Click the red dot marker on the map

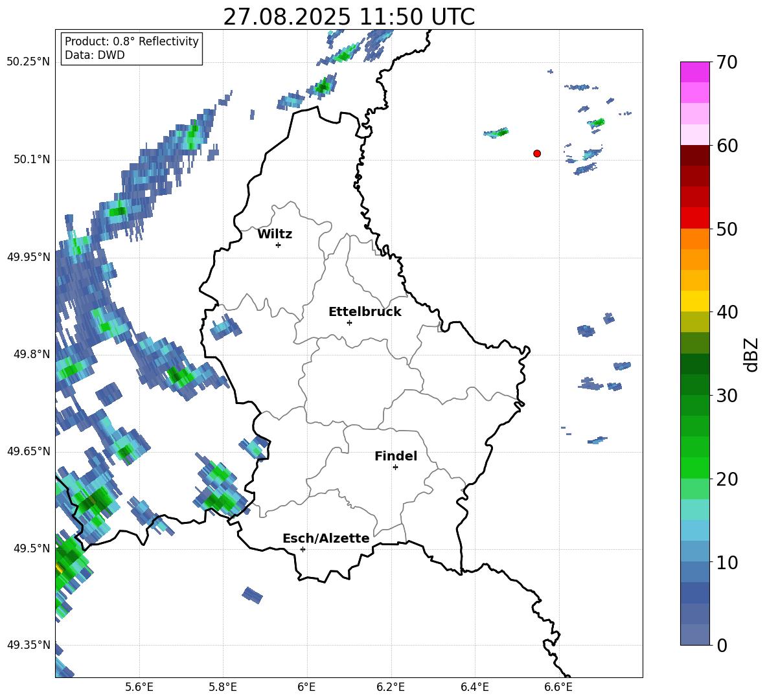coord(537,153)
